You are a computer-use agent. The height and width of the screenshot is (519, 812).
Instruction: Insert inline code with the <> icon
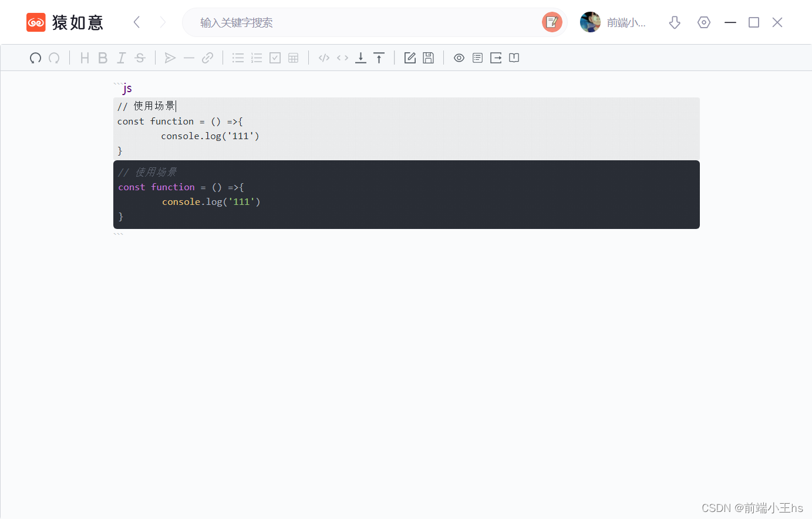342,58
